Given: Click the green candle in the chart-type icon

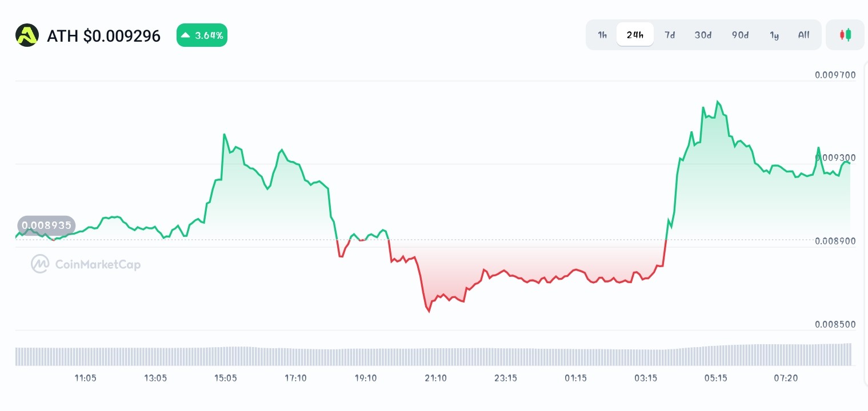Looking at the screenshot, I should coord(849,34).
